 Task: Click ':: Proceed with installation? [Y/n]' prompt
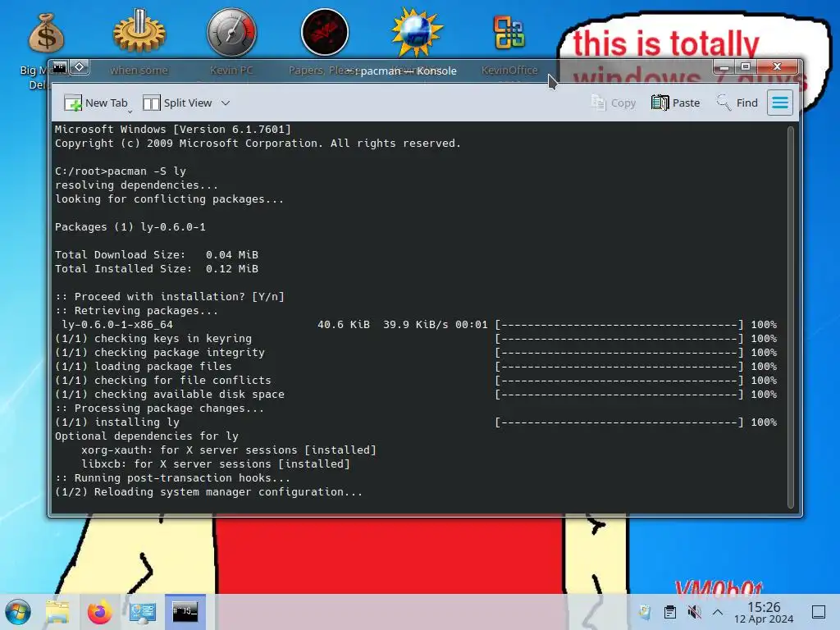(x=170, y=296)
